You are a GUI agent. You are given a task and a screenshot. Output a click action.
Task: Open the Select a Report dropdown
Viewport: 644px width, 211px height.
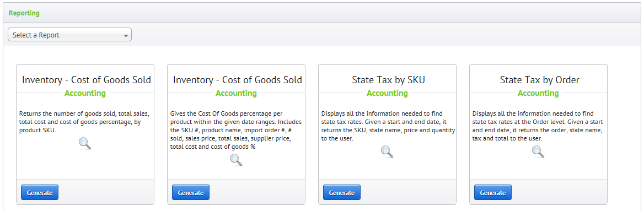click(70, 35)
